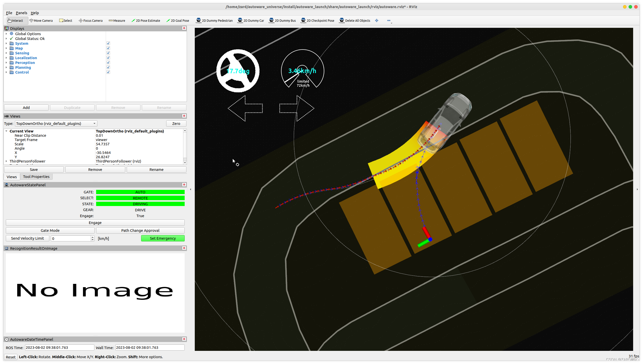The image size is (643, 364).
Task: Select the 2D Pose Estimate tool
Action: 146,20
